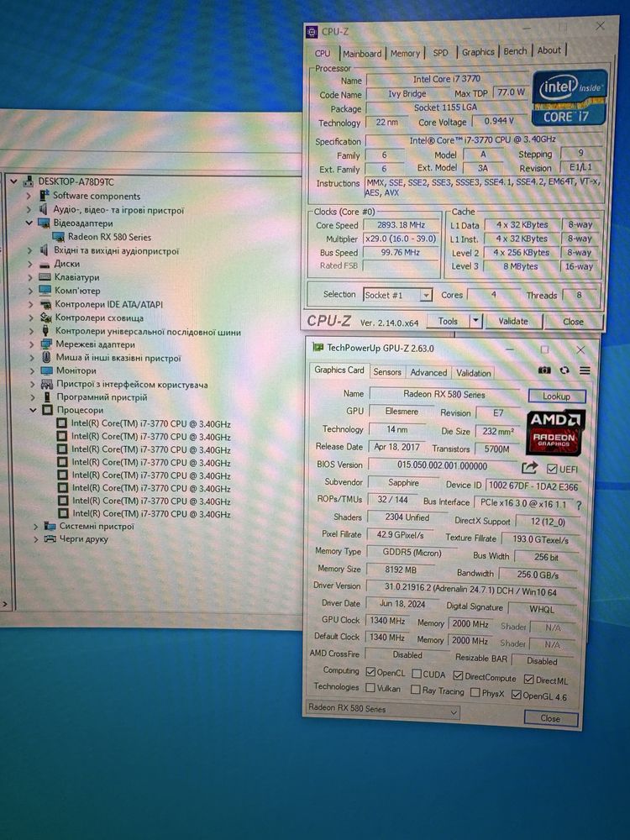Toggle the CUDA checkbox

tap(417, 674)
